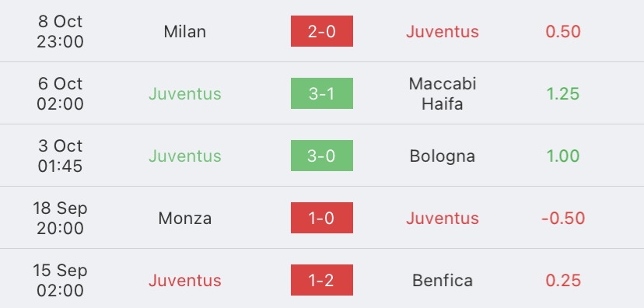Open the Milan 2-0 Juventus score badge
The height and width of the screenshot is (308, 644).
[x=321, y=31]
